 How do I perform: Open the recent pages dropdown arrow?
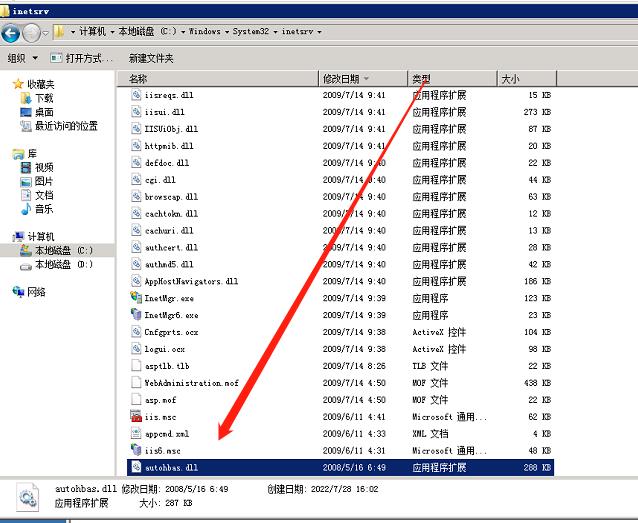point(46,33)
